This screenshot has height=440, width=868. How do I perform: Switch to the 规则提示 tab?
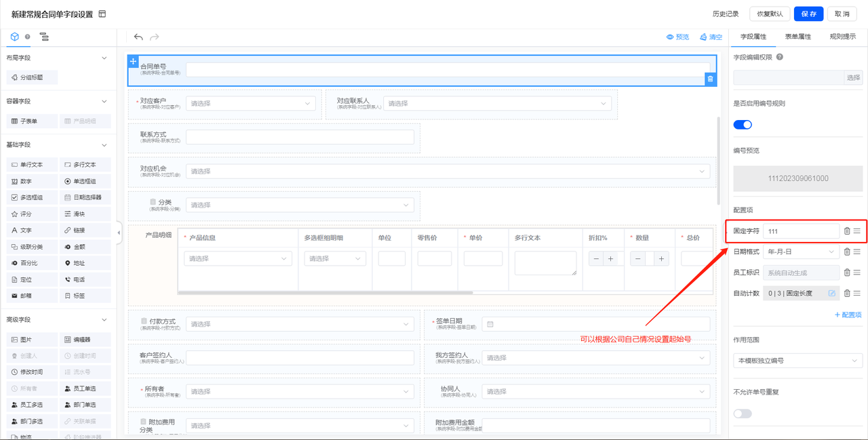(x=843, y=37)
